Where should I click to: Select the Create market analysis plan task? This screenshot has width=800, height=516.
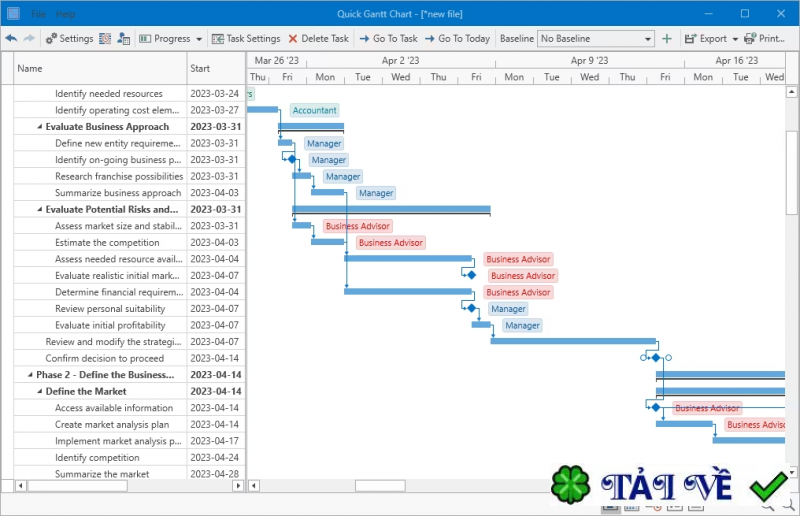pos(112,425)
